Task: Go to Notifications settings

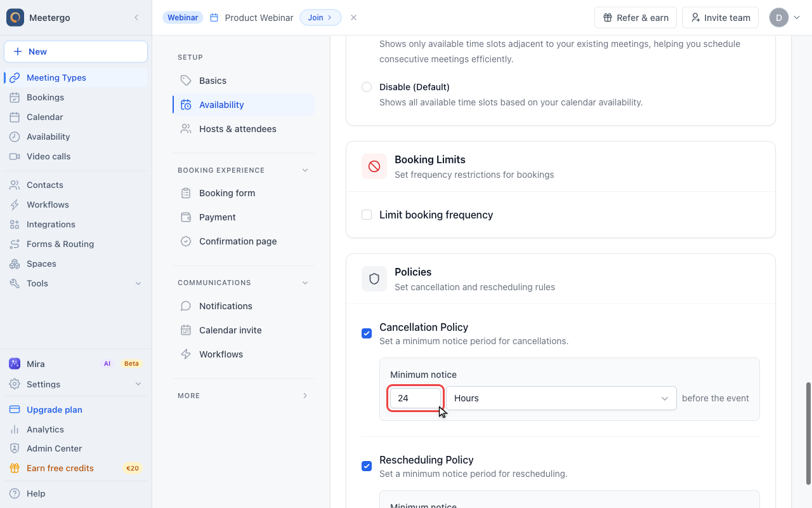Action: coord(244,306)
